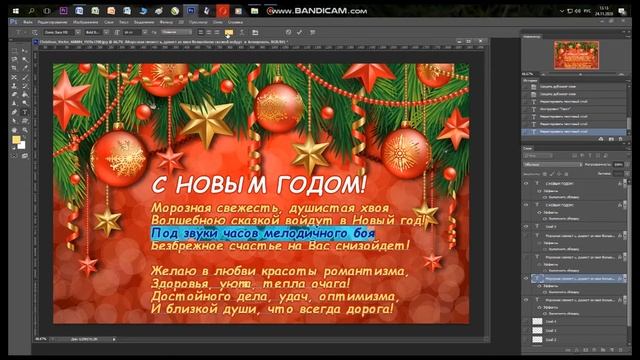Open the Файл menu

click(x=28, y=22)
